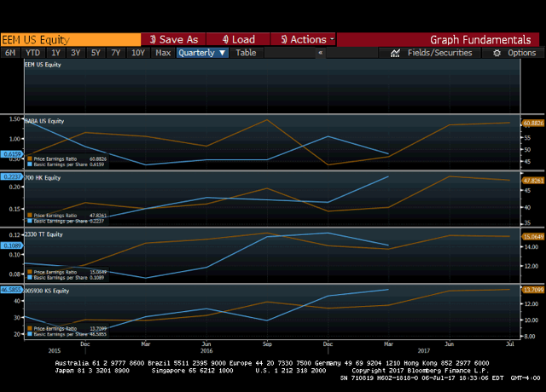The image size is (546, 392).
Task: Click the 47.8261 orange value marker
Action: coord(533,181)
